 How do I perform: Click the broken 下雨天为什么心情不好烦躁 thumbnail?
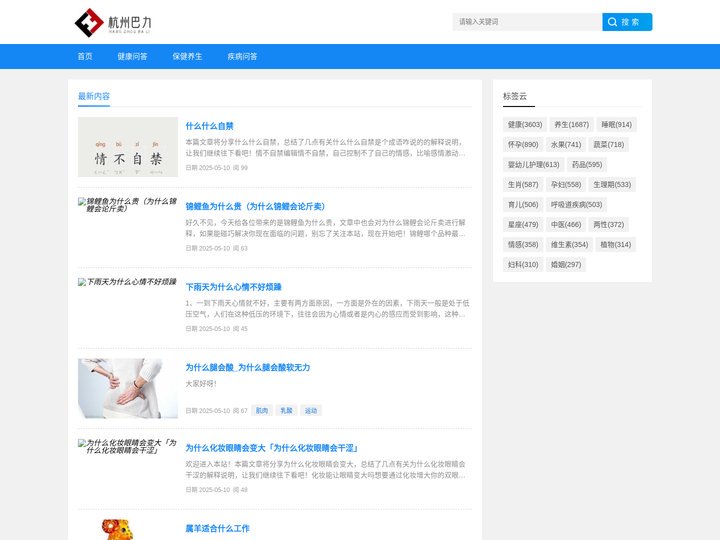pos(128,282)
